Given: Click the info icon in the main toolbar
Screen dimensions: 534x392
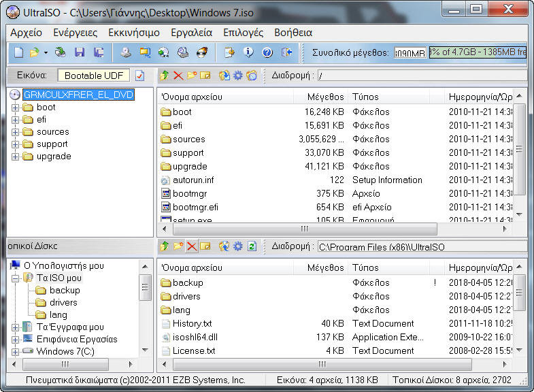Looking at the screenshot, I should pyautogui.click(x=248, y=52).
